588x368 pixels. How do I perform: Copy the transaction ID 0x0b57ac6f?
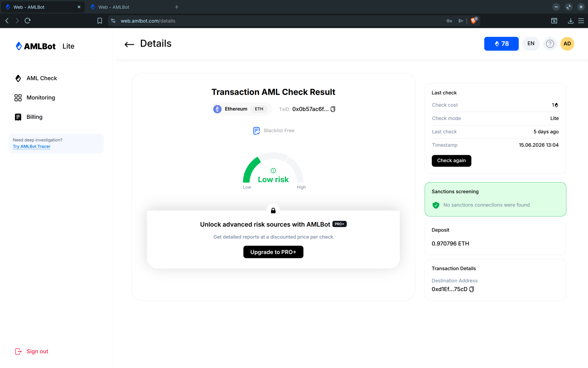pos(333,109)
